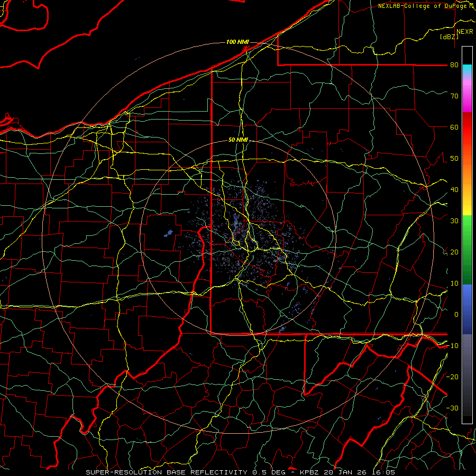Select the "-10" value on dBZ scale
The width and height of the screenshot is (476, 476).
452,346
